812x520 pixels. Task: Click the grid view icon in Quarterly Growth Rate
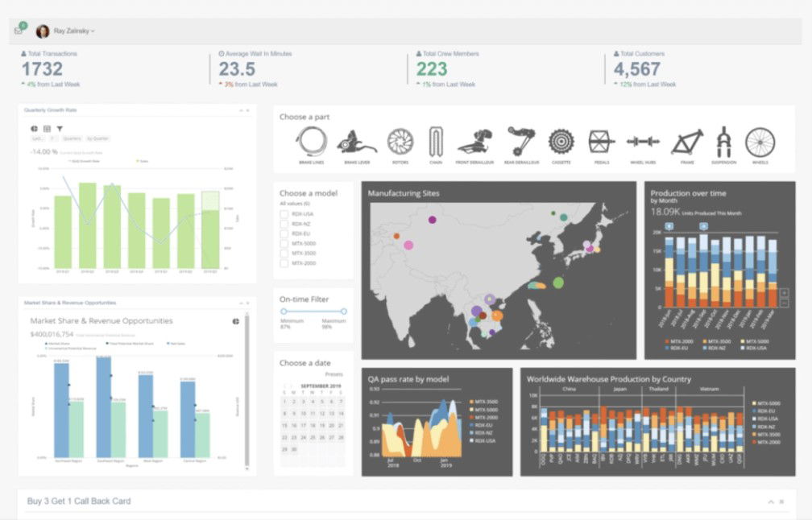[47, 129]
